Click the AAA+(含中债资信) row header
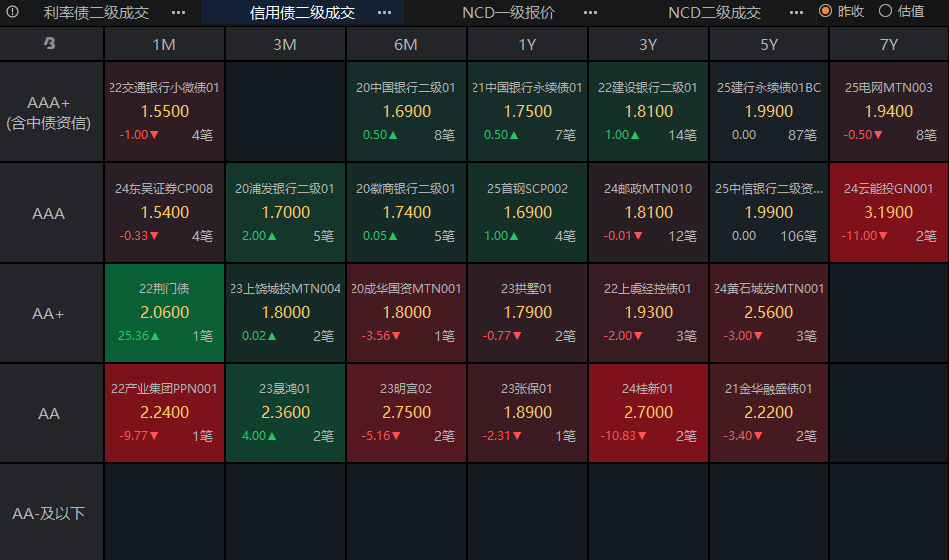 pyautogui.click(x=51, y=112)
